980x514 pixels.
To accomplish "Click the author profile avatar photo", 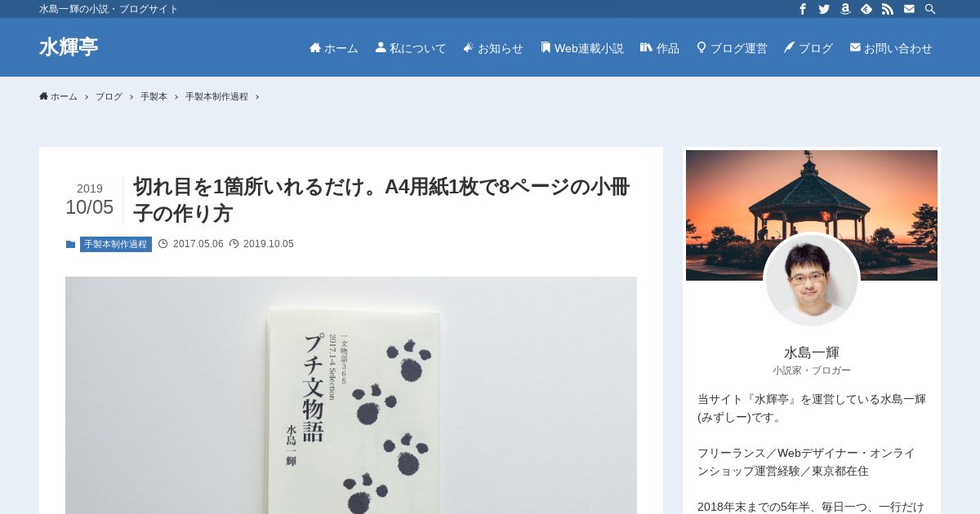I will pyautogui.click(x=812, y=281).
